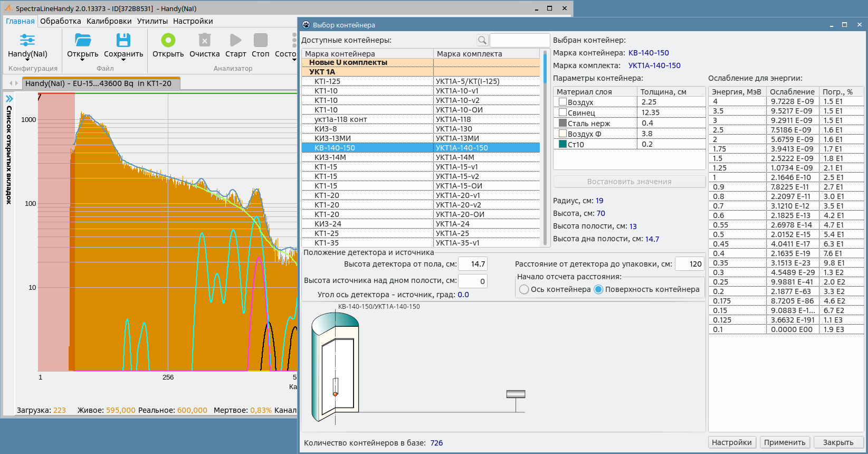Viewport: 868px width, 454px height.
Task: Expand the Список открытых вкладок side panel
Action: point(9,99)
